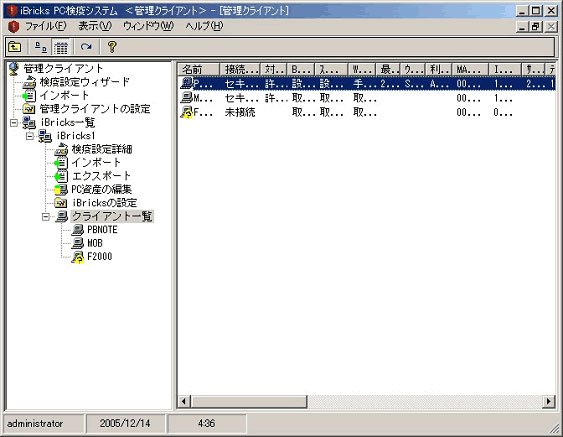Screen dimensions: 563x437
Task: Select the 管理クライアント root node
Action: (x=63, y=68)
